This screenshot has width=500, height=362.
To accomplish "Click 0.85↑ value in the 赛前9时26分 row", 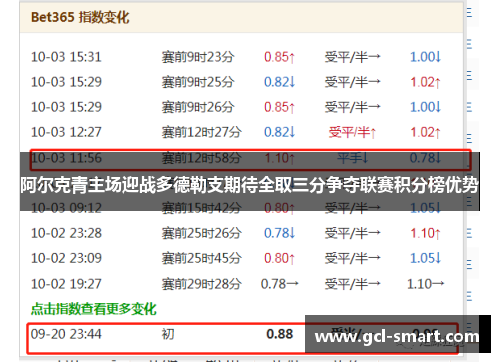I will click(x=279, y=107).
